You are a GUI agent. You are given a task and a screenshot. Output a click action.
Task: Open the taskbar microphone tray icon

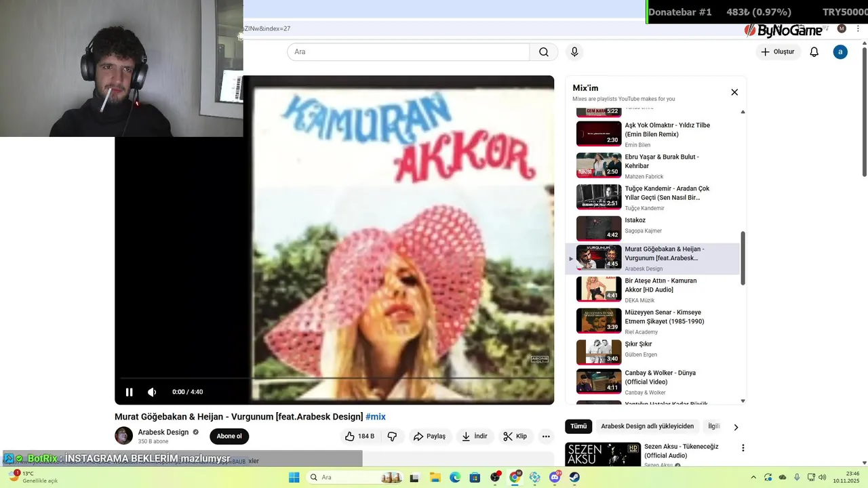[797, 477]
